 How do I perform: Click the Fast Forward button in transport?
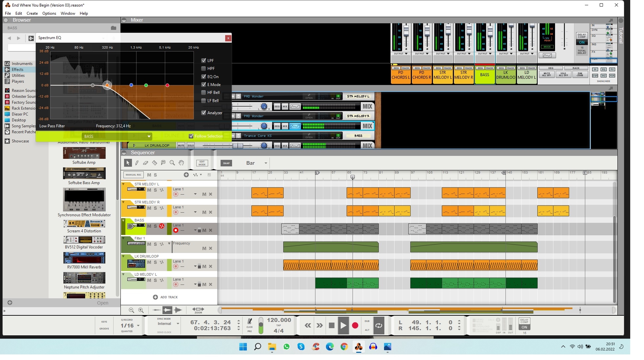tap(319, 326)
